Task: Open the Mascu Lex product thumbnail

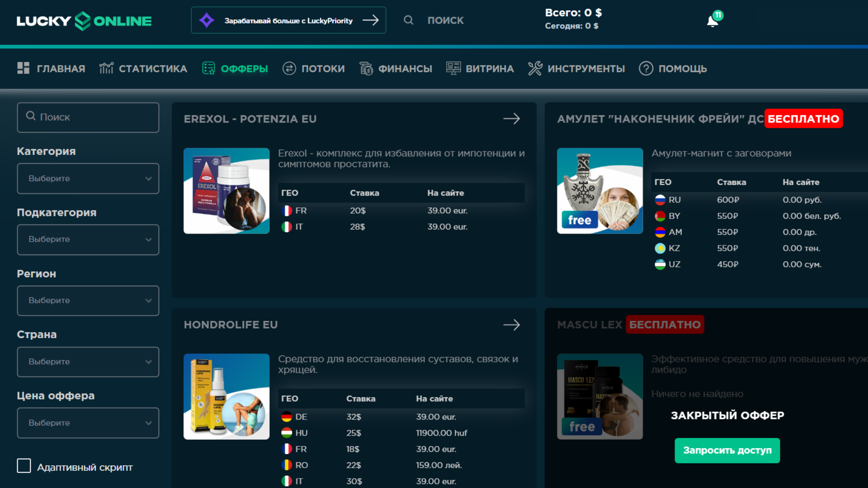Action: [x=600, y=396]
